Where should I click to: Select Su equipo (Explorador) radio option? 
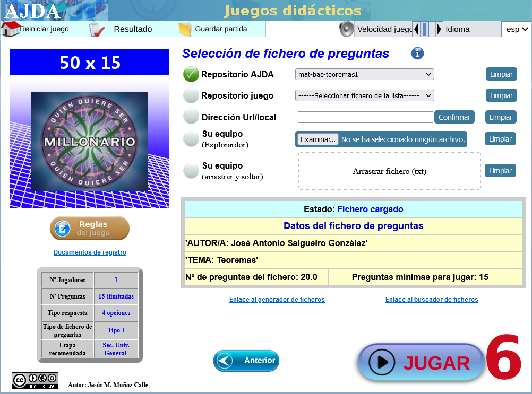point(191,139)
